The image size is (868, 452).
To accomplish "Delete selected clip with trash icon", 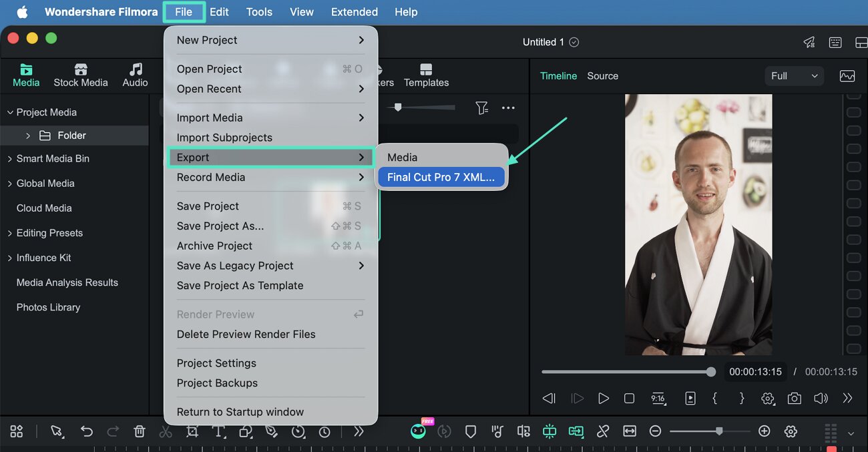I will point(139,431).
